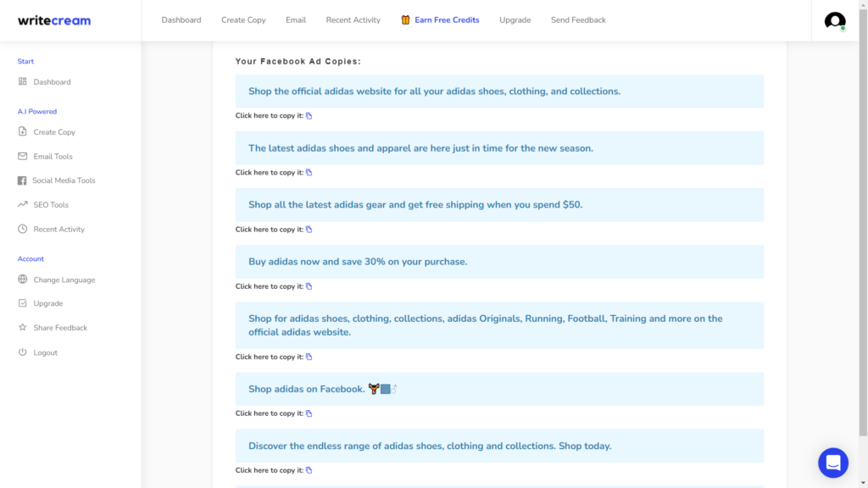Screen dimensions: 868x488
Task: Click the Dashboard grid icon in sidebar
Action: [22, 81]
